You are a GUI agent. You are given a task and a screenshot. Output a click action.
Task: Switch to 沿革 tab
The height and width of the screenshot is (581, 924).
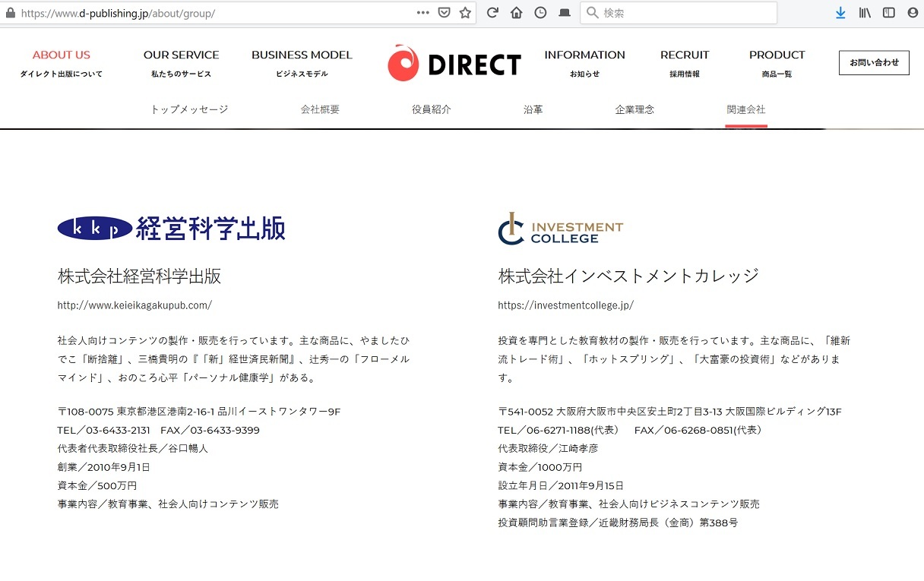click(x=533, y=109)
